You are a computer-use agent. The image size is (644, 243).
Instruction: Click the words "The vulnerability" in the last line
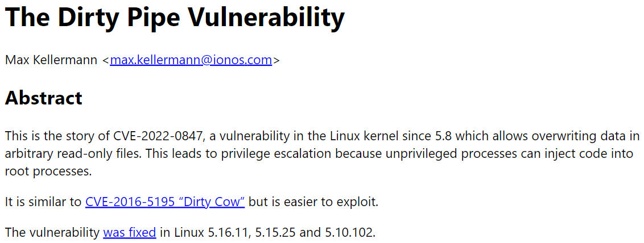pyautogui.click(x=52, y=233)
